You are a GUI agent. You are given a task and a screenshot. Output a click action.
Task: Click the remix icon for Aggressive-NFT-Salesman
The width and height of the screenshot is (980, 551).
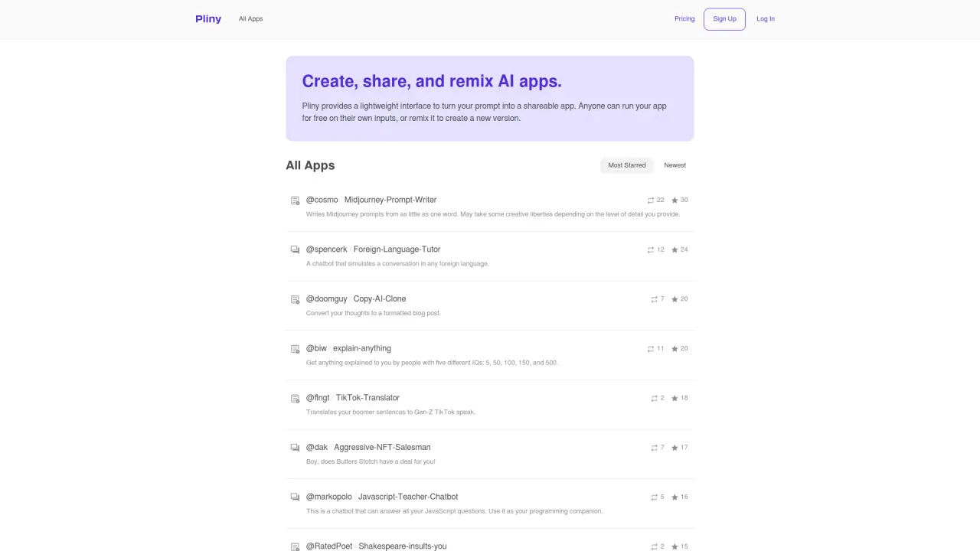654,448
